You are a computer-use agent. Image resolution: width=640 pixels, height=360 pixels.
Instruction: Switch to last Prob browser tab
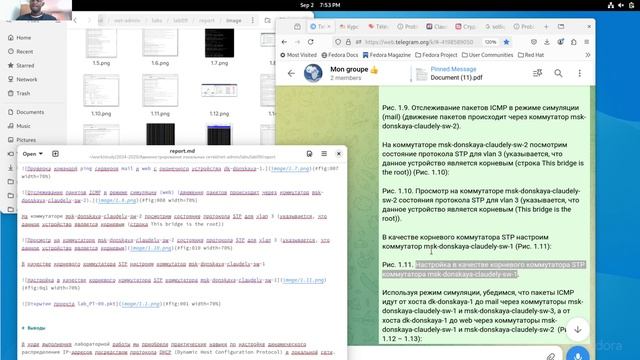tap(524, 27)
